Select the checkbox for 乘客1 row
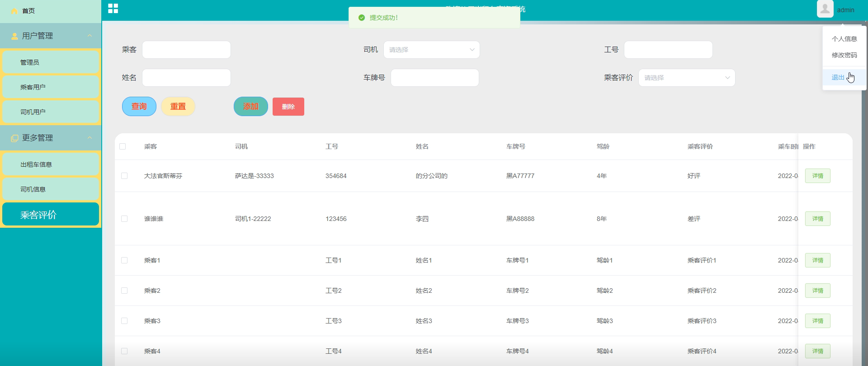 point(124,260)
